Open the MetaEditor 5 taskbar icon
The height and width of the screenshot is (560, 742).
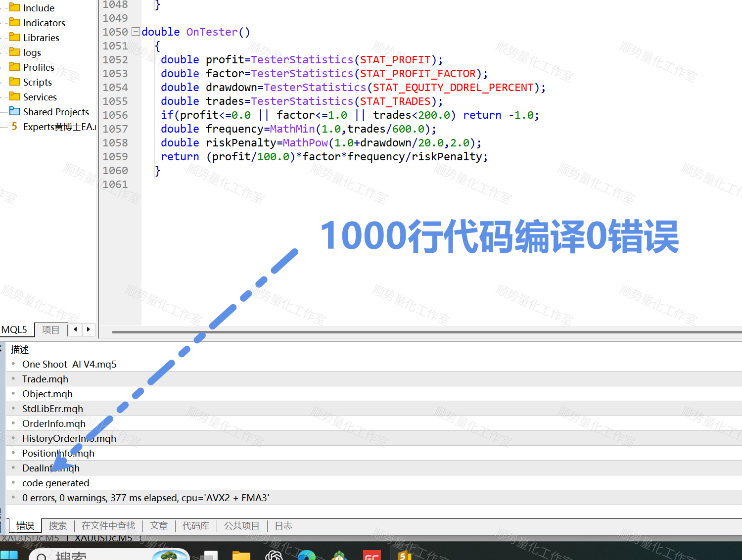(405, 555)
